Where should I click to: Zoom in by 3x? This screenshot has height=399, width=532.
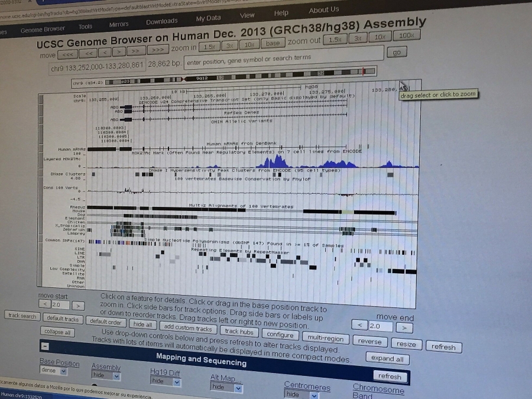(230, 46)
